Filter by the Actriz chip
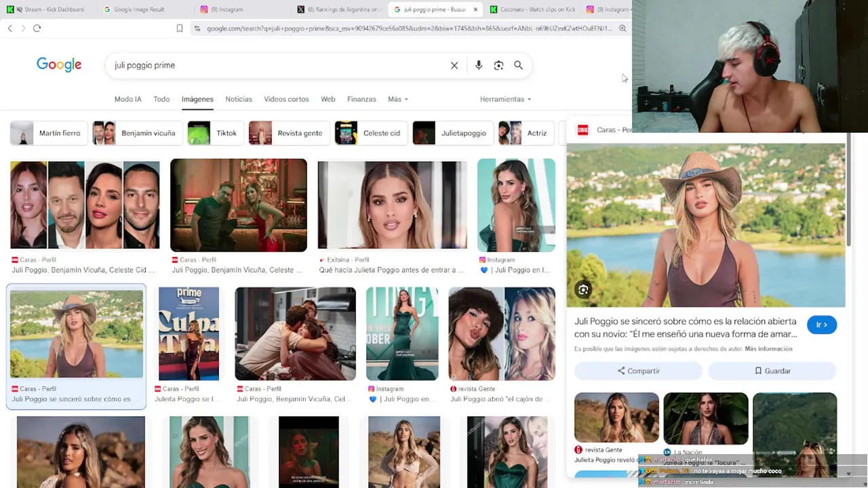868x488 pixels. tap(526, 133)
